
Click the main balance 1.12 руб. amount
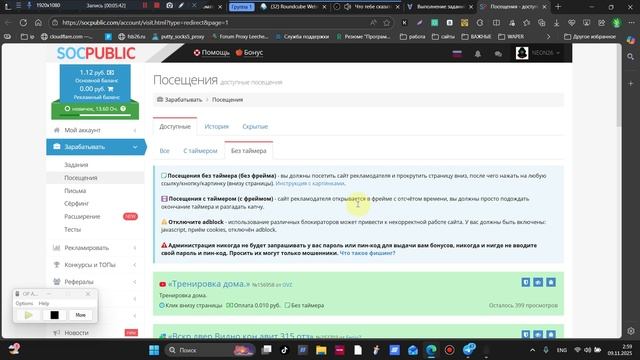[x=97, y=73]
